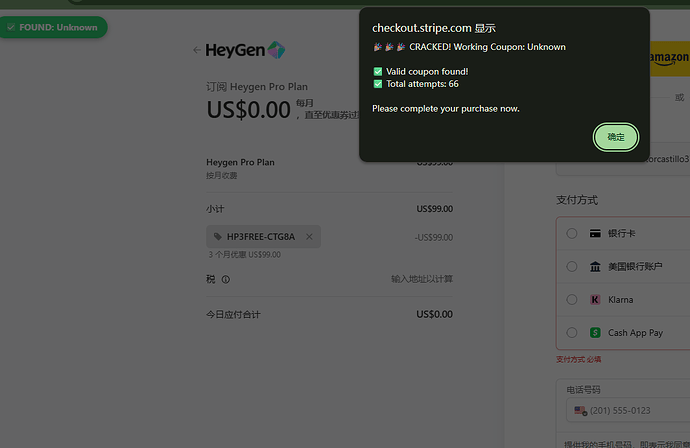Go back using arrow beside HeyGen logo
The width and height of the screenshot is (690, 448).
(x=197, y=50)
